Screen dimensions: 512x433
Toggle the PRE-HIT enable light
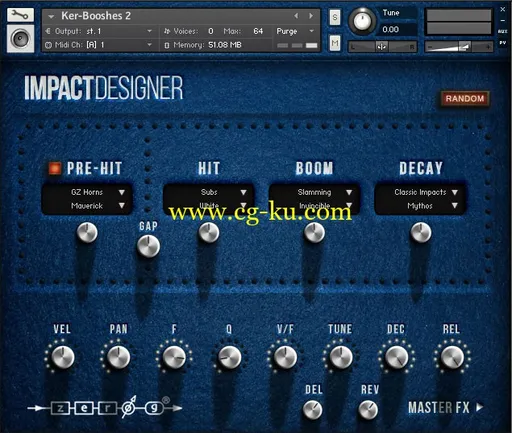(x=55, y=168)
